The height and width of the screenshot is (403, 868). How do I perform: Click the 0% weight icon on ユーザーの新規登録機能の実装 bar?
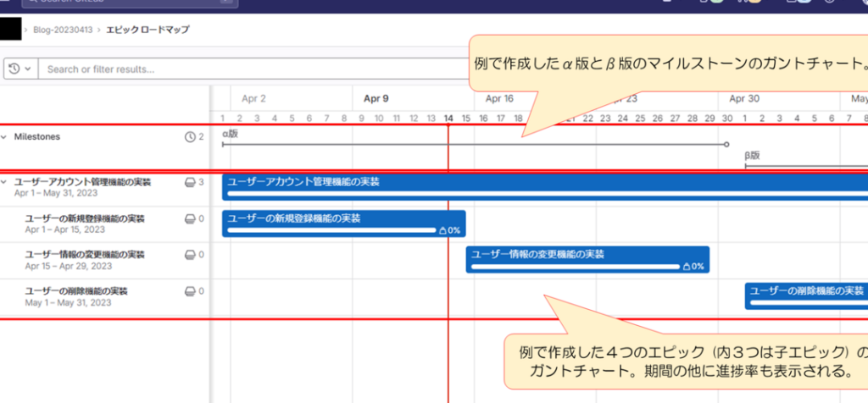(x=442, y=230)
